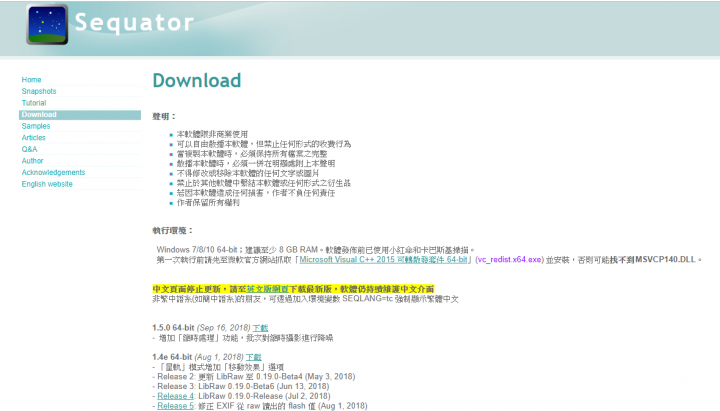Open the Samples page

click(35, 126)
